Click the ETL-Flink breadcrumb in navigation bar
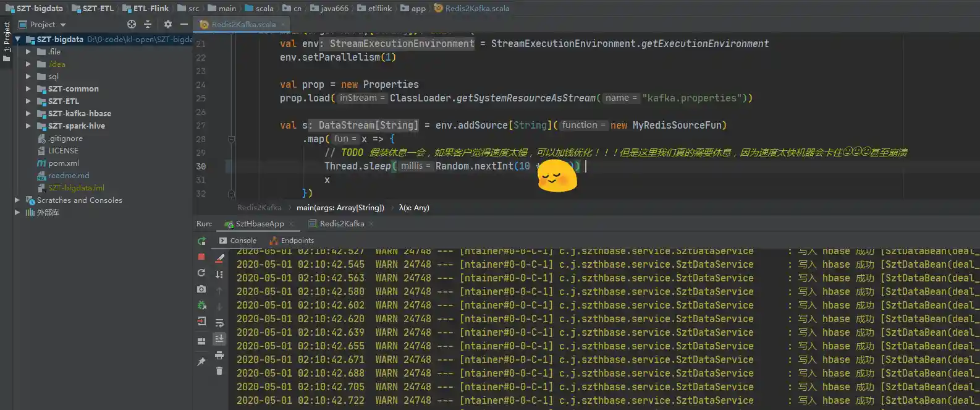This screenshot has width=980, height=410. tap(150, 8)
